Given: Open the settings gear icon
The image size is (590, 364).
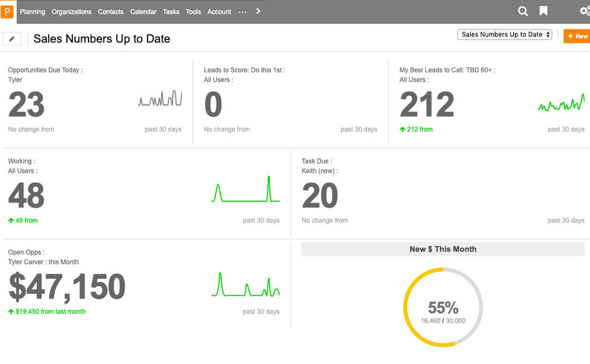Looking at the screenshot, I should [584, 11].
